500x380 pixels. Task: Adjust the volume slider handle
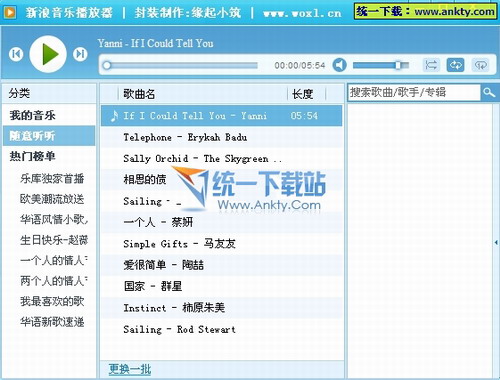[398, 65]
